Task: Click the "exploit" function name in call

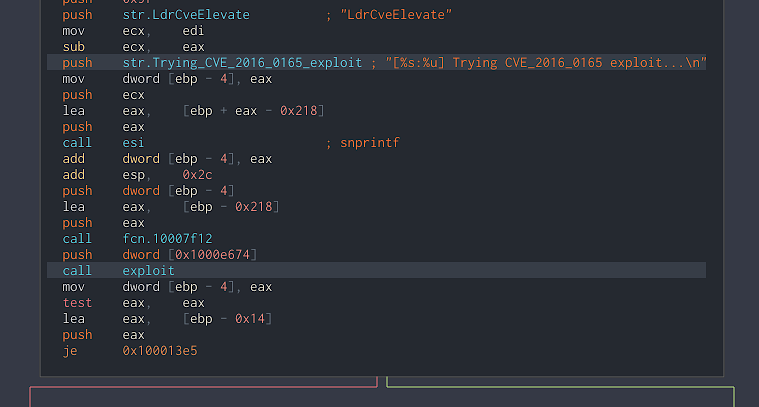Action: (149, 271)
